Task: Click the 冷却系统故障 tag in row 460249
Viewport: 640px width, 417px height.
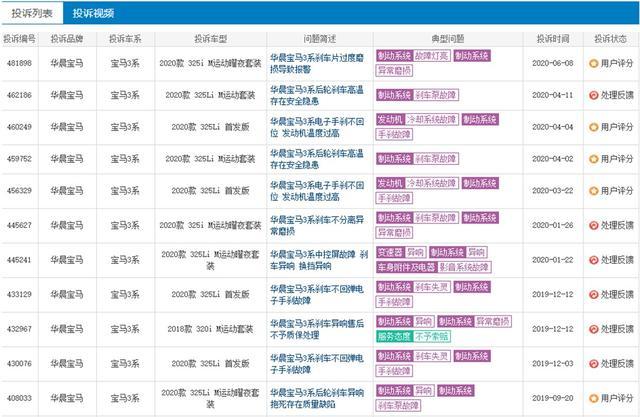Action: pos(432,120)
